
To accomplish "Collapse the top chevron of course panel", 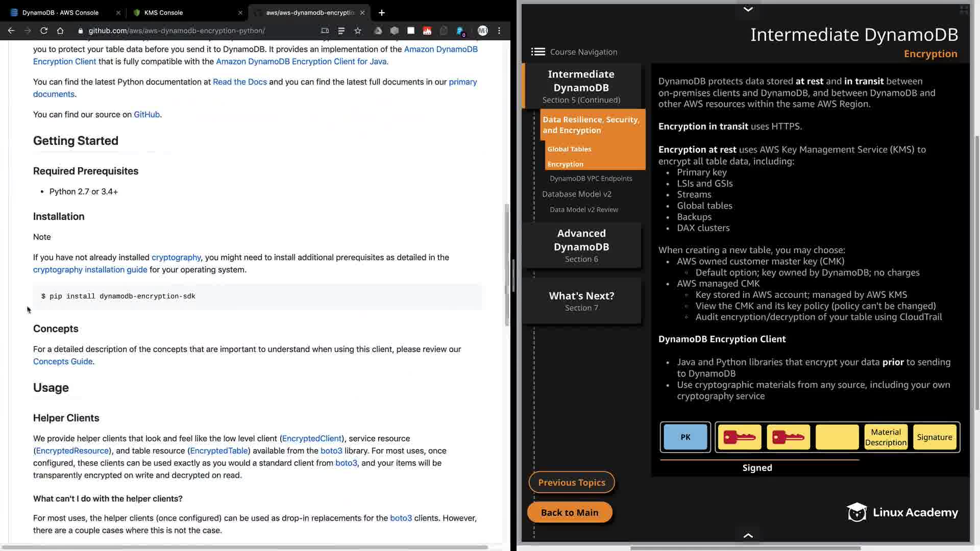I will click(x=748, y=9).
